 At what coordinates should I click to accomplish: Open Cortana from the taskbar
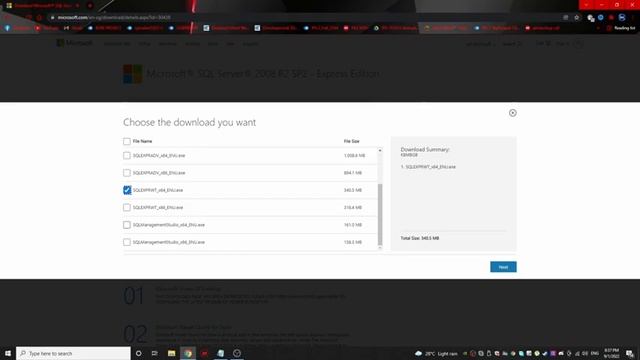pos(138,353)
